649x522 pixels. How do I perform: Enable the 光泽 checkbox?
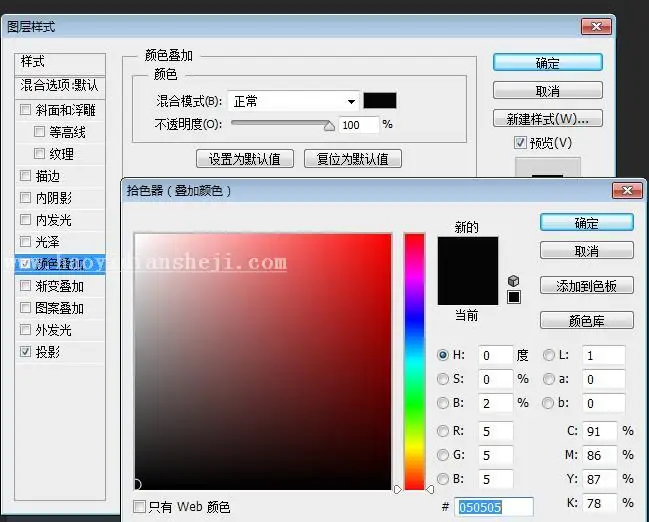point(25,241)
